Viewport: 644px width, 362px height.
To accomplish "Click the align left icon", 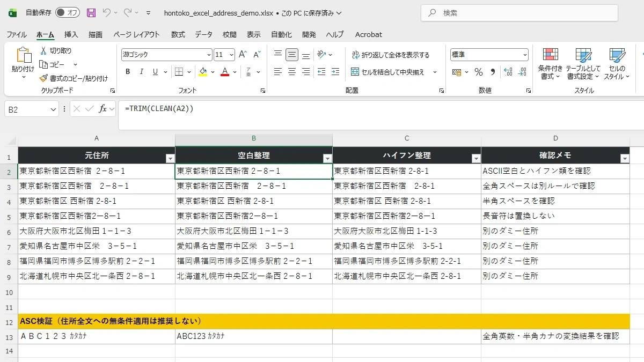I will (277, 72).
